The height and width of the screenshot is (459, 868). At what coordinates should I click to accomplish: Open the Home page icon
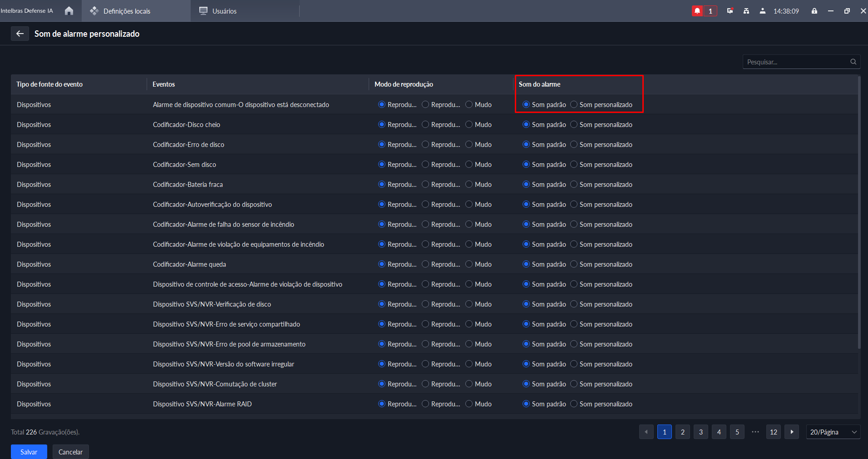click(69, 11)
